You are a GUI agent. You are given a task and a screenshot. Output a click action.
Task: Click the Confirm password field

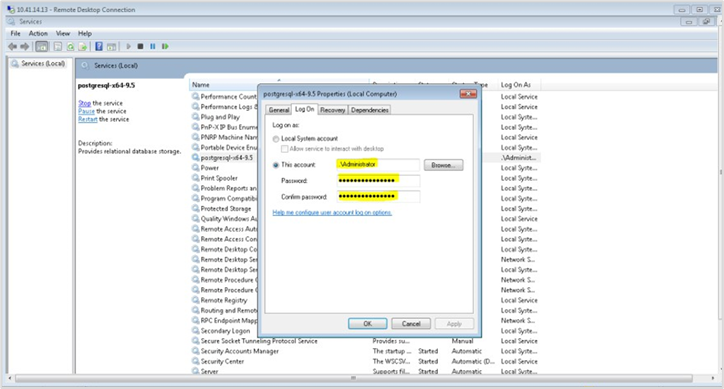[x=378, y=197]
